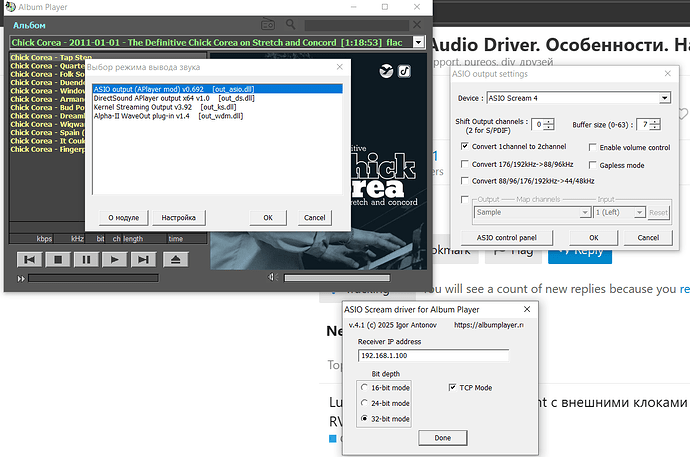
Task: Increase the Buffer size stepper
Action: (x=655, y=122)
